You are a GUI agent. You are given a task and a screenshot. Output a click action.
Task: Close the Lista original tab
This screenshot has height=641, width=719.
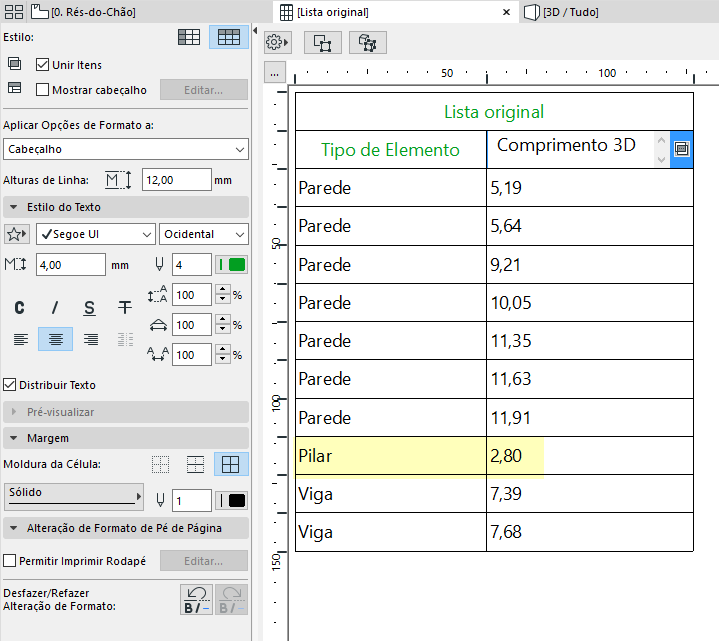click(x=506, y=12)
